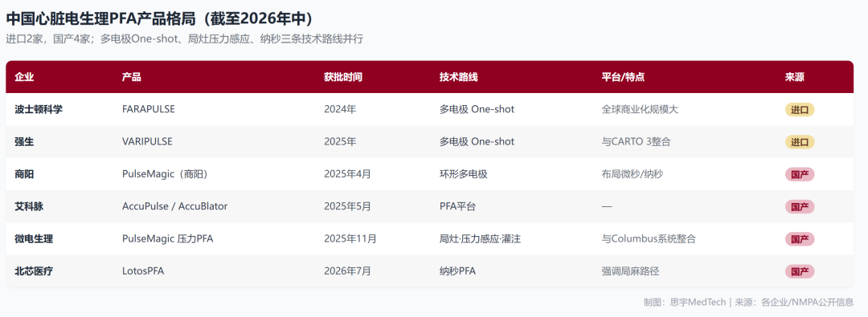Click the 进口 badge in 波士顿科学 row

800,109
